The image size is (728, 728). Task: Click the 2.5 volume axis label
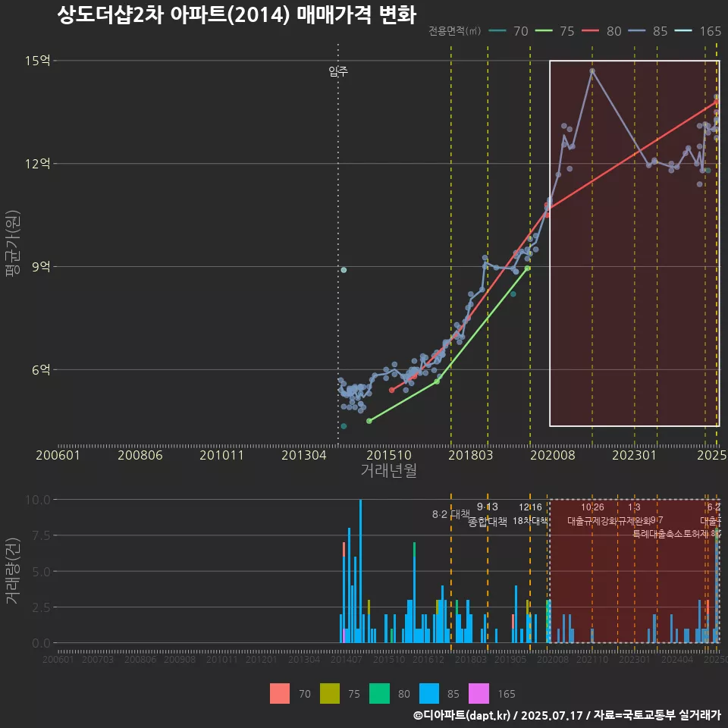(x=41, y=607)
